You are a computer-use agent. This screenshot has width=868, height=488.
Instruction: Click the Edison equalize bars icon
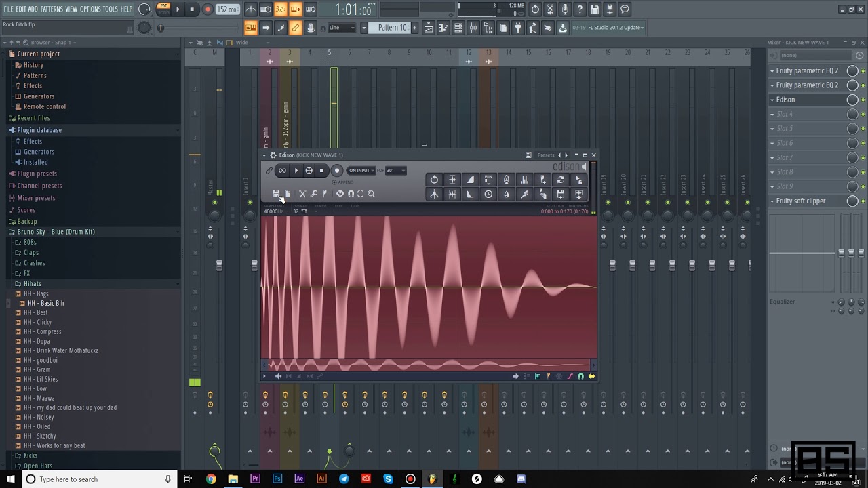click(x=524, y=180)
